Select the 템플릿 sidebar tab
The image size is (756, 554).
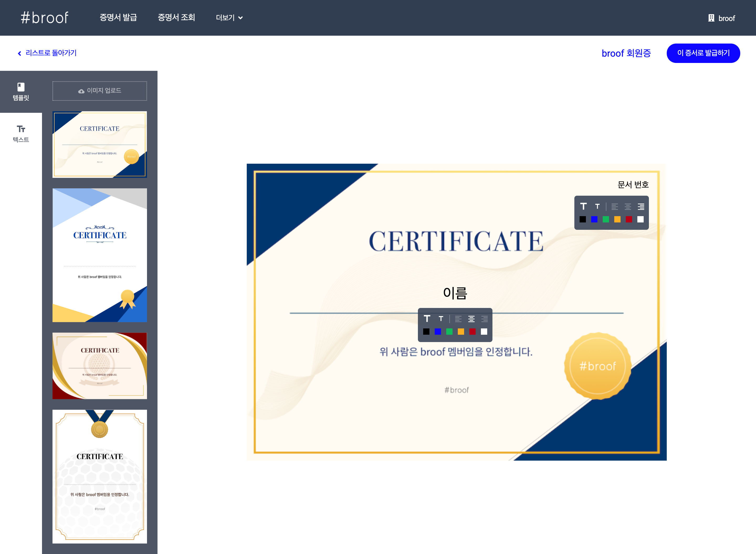tap(21, 92)
